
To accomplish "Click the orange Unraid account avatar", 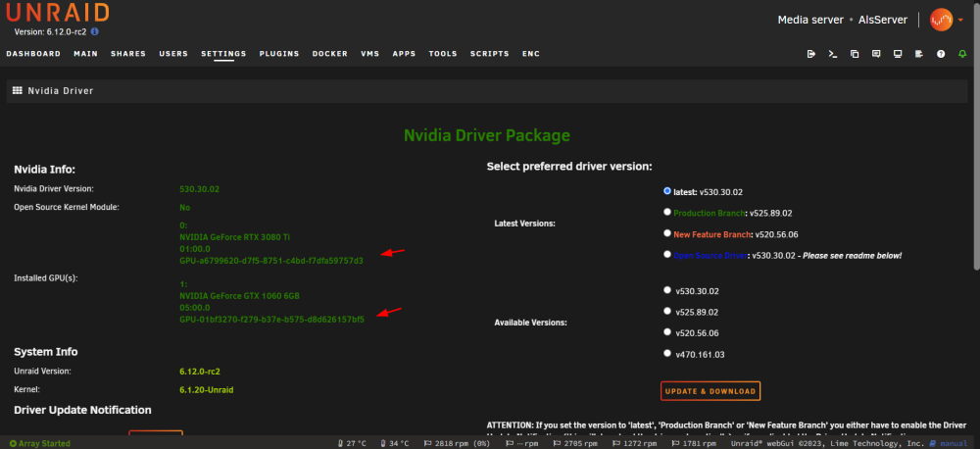I will pos(941,20).
